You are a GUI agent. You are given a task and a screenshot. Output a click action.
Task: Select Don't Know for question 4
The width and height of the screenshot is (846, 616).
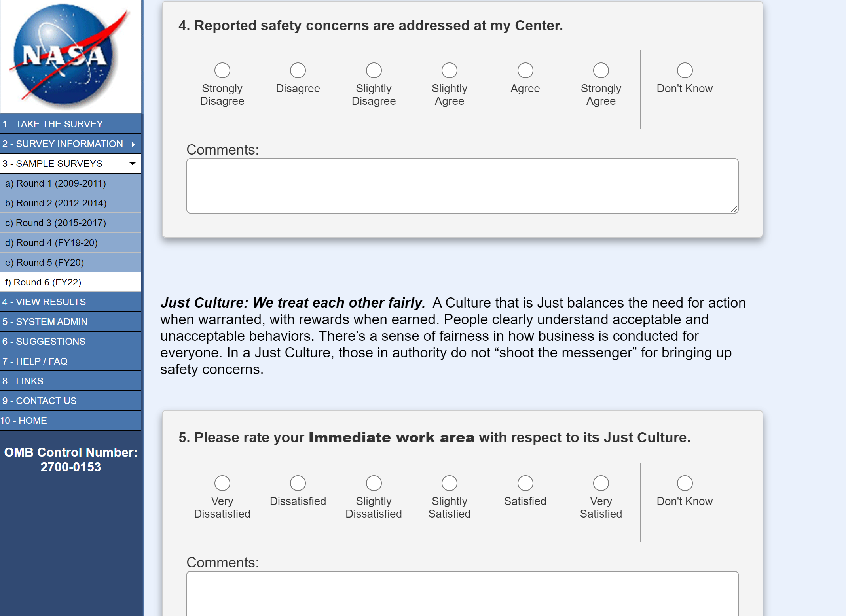(685, 71)
